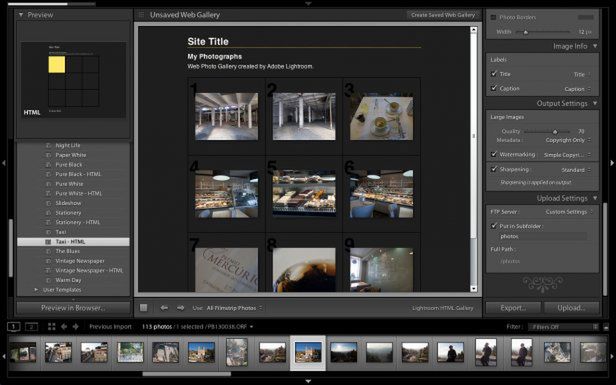Select previous photo with toolbar left arrow
The height and width of the screenshot is (385, 616).
point(164,308)
